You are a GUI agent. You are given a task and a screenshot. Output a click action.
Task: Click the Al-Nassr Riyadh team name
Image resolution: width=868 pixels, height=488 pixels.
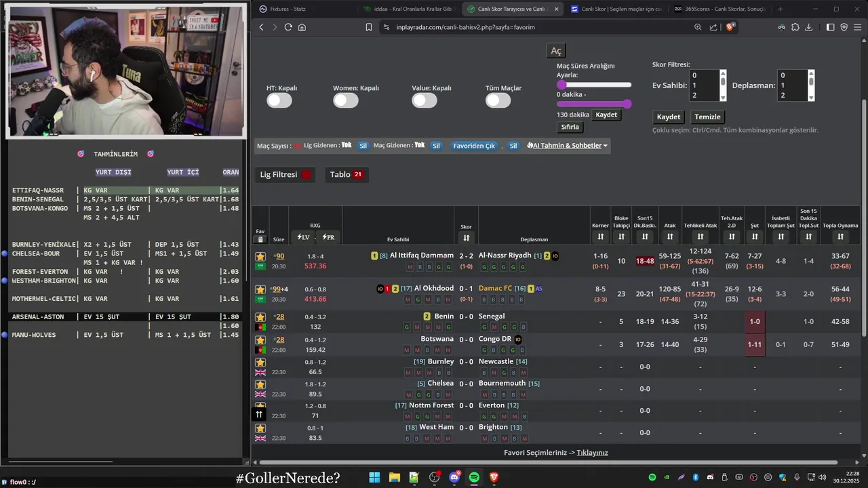(505, 256)
